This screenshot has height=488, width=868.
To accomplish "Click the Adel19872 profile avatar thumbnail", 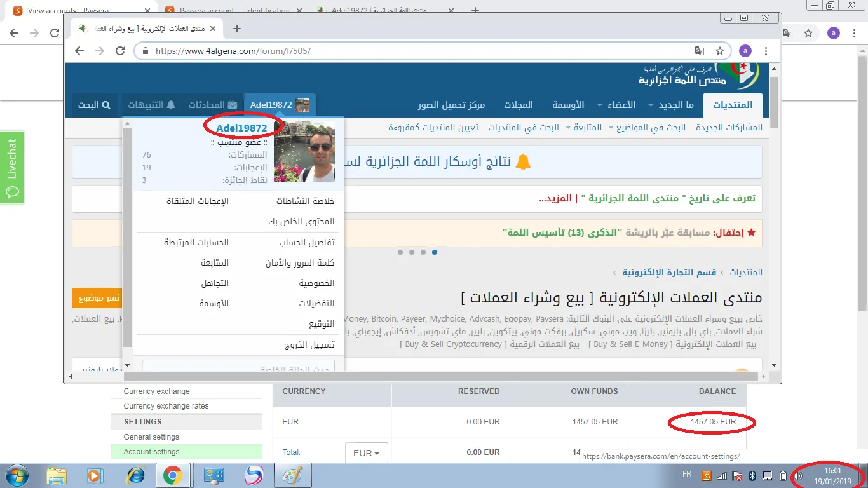I will 304,152.
